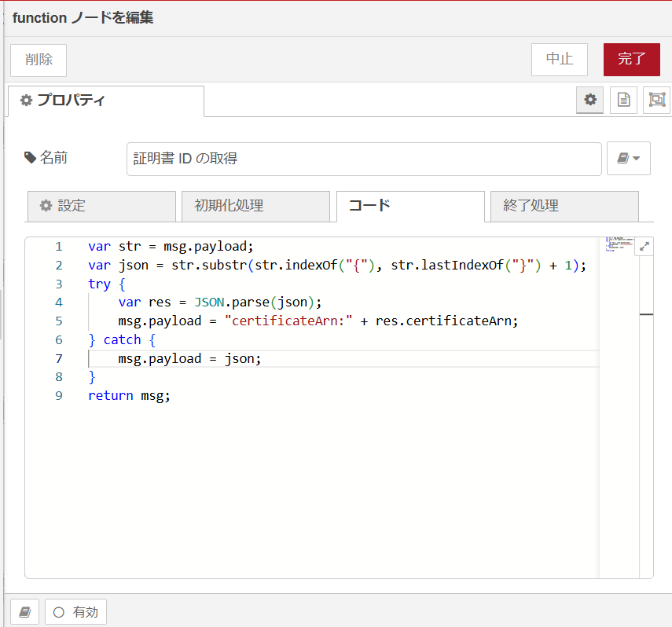The height and width of the screenshot is (627, 672).
Task: Confirm changes with the 完了 button
Action: (x=632, y=60)
